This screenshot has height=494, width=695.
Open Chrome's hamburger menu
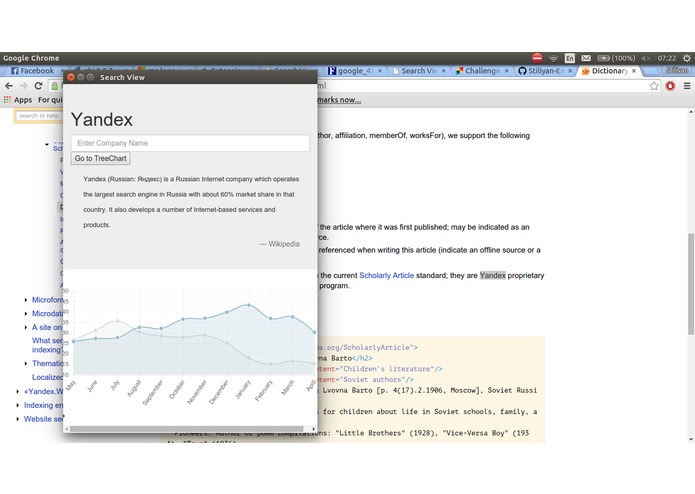687,86
